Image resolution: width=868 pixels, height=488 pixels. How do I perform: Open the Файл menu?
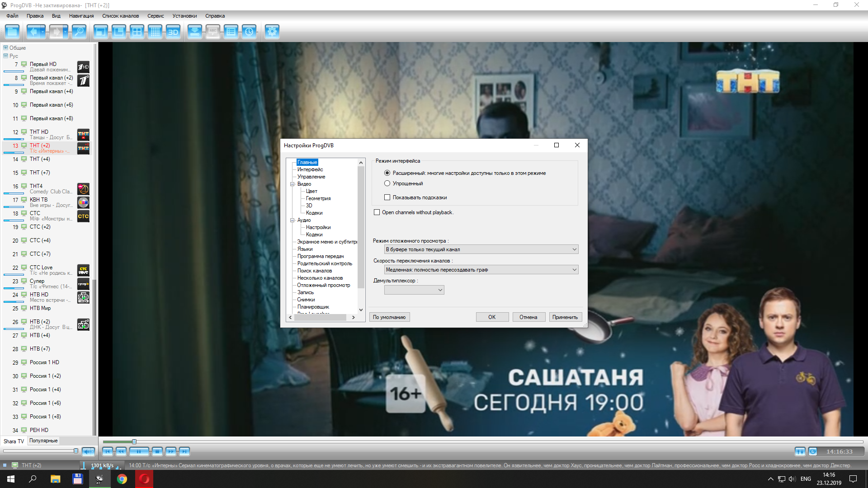[12, 16]
